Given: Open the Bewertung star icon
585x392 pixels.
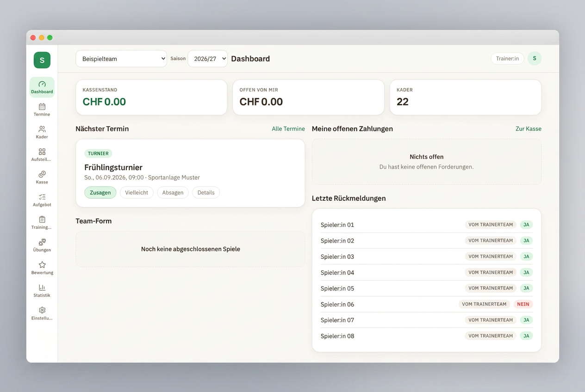Looking at the screenshot, I should 42,265.
